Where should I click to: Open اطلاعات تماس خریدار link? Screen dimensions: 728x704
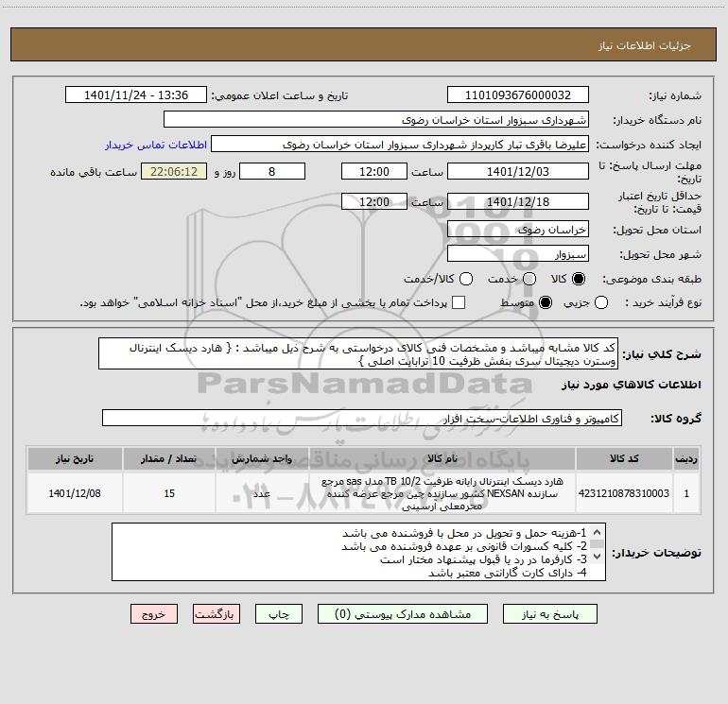(156, 145)
